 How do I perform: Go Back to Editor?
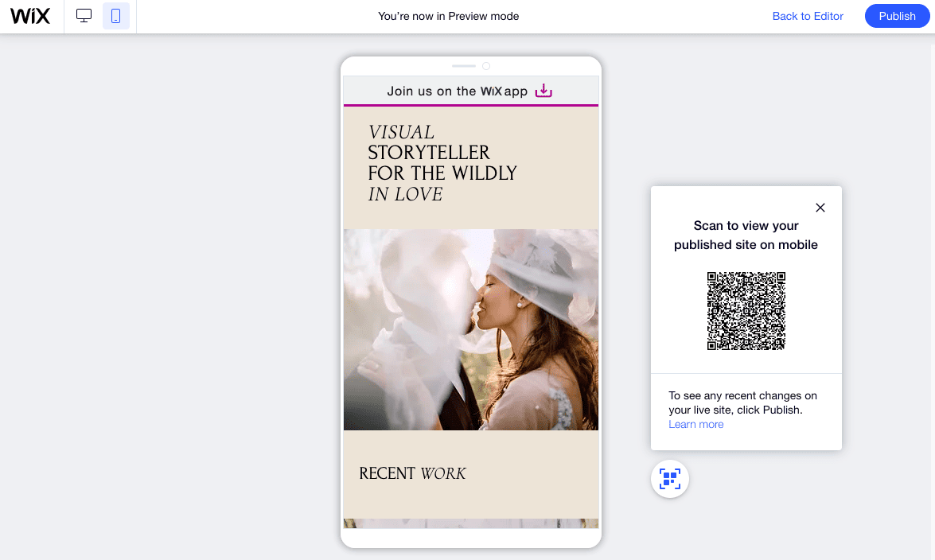point(808,16)
